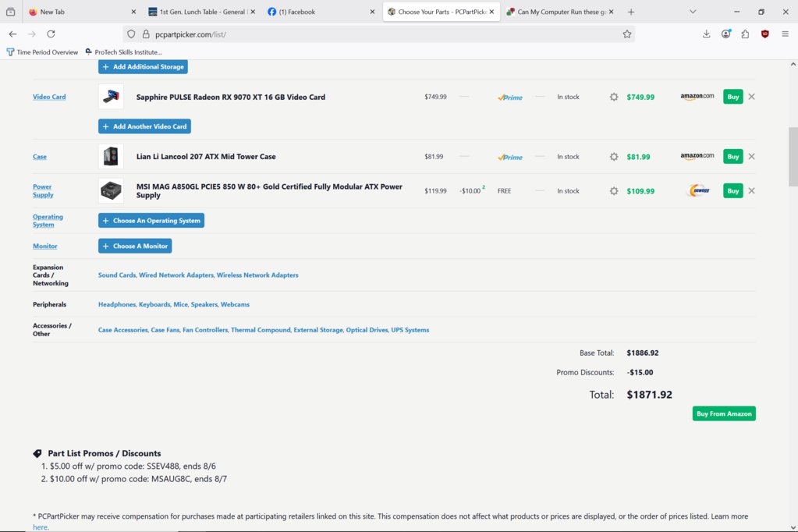Close the Facebook tab
This screenshot has height=532, width=798.
pyautogui.click(x=372, y=12)
